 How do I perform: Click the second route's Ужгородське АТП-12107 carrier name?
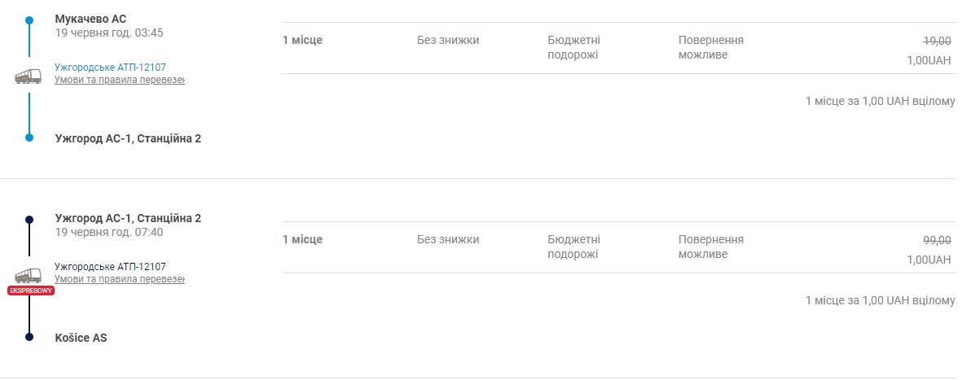tap(110, 267)
